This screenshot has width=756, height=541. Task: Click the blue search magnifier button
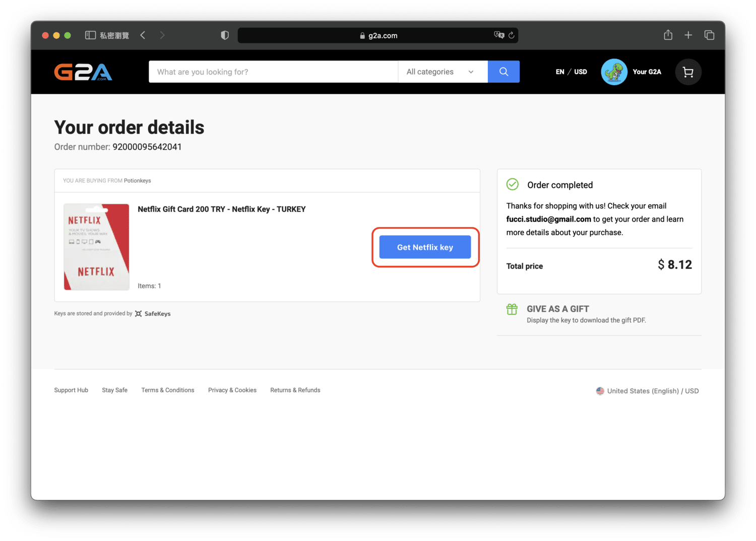(x=503, y=72)
